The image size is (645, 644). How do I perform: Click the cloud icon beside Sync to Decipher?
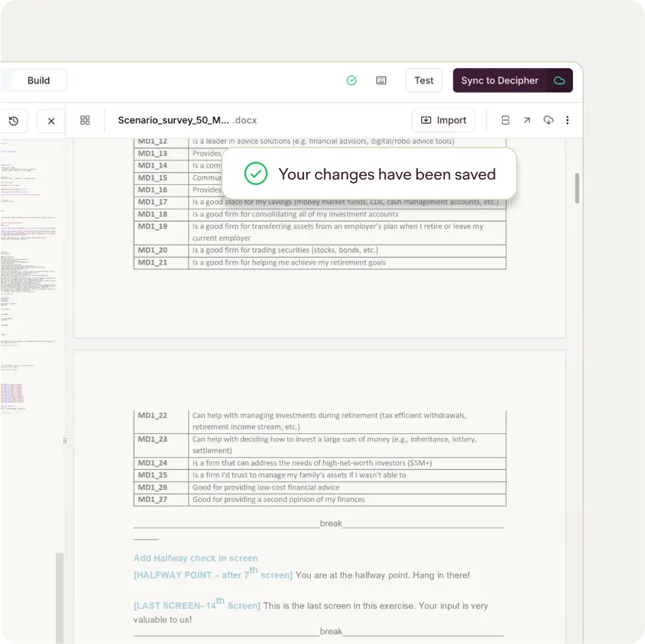tap(559, 80)
